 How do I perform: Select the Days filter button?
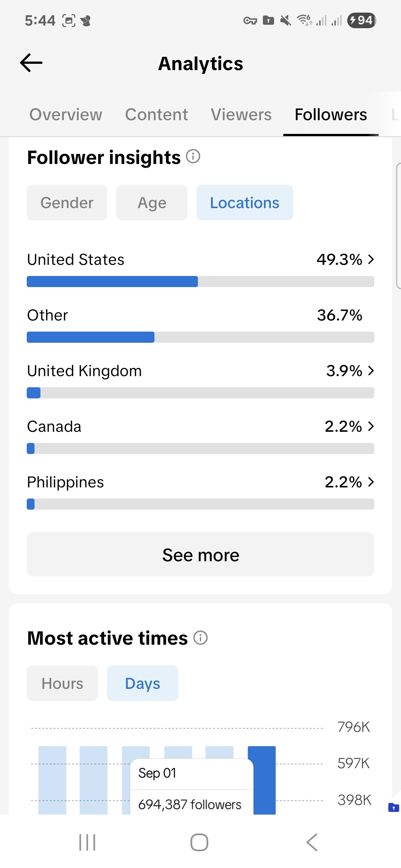(x=143, y=683)
